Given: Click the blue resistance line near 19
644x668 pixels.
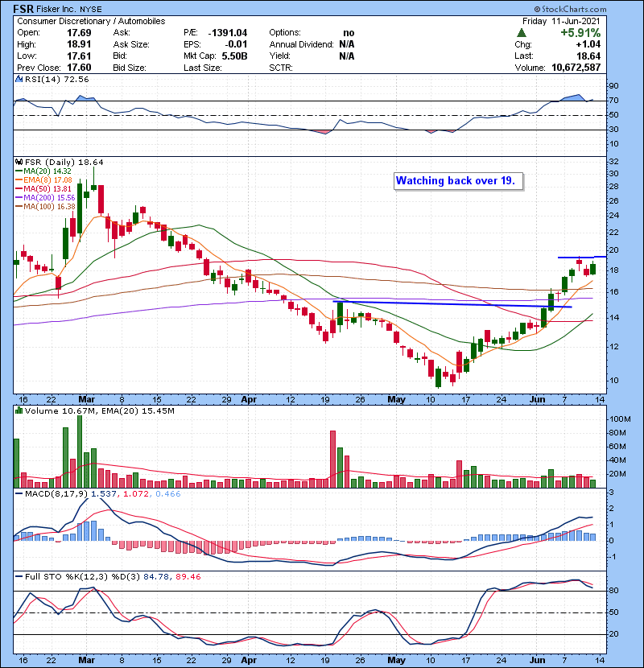Looking at the screenshot, I should (582, 257).
